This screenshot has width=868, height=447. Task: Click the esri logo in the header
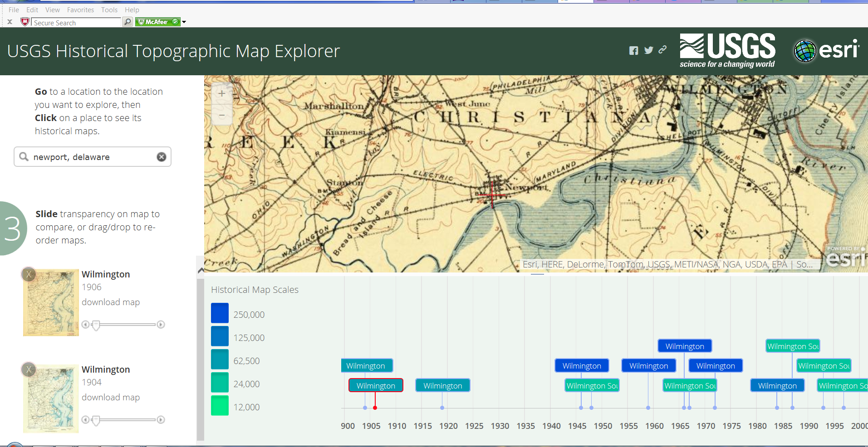[x=827, y=50]
